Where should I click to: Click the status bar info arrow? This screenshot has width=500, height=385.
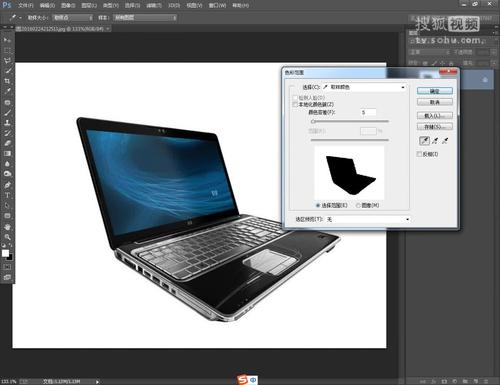pyautogui.click(x=97, y=381)
